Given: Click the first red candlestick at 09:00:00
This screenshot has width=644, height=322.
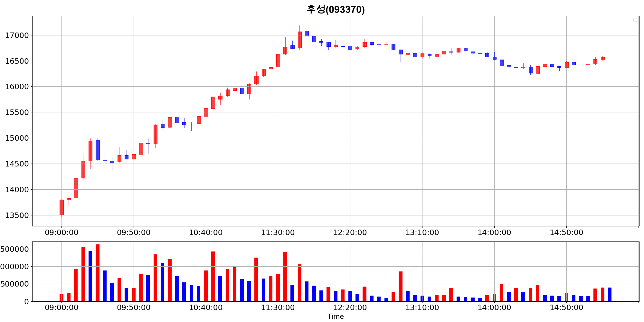Looking at the screenshot, I should [62, 207].
